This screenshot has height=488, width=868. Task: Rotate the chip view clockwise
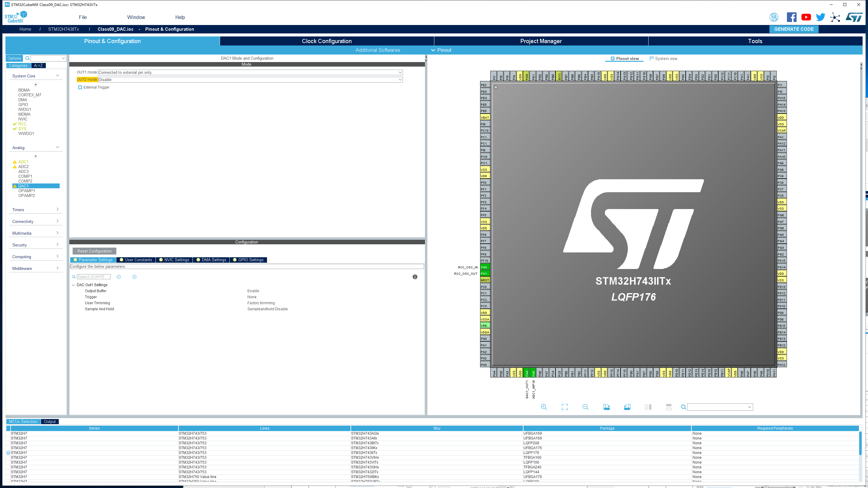click(606, 407)
